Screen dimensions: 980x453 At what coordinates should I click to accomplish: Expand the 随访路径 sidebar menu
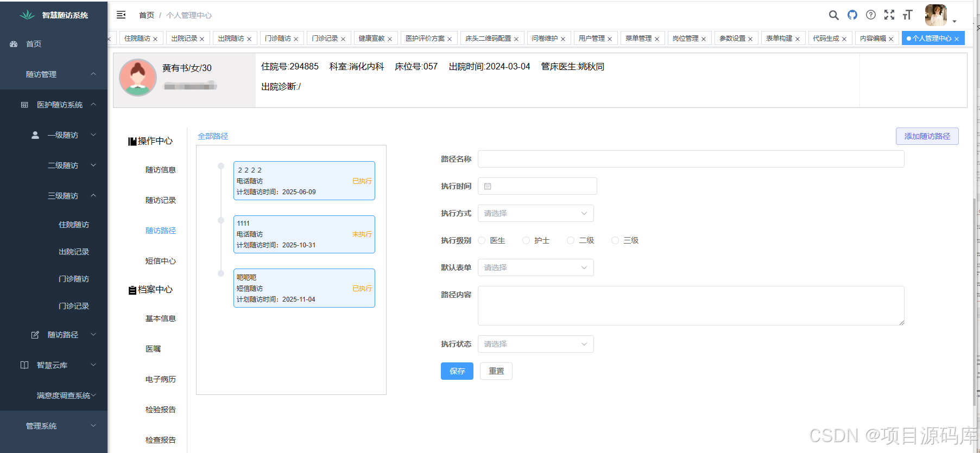pyautogui.click(x=54, y=335)
